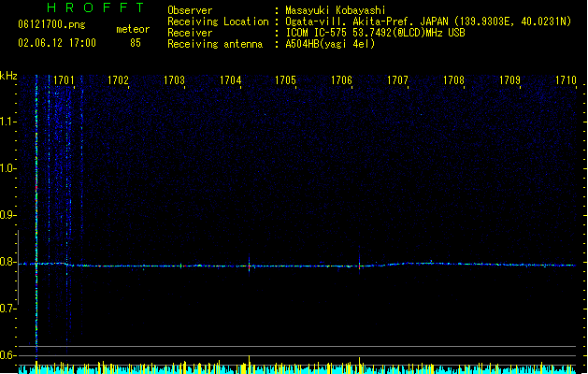The width and height of the screenshot is (588, 374).
Task: Click the Receiving antenna label
Action: (215, 44)
